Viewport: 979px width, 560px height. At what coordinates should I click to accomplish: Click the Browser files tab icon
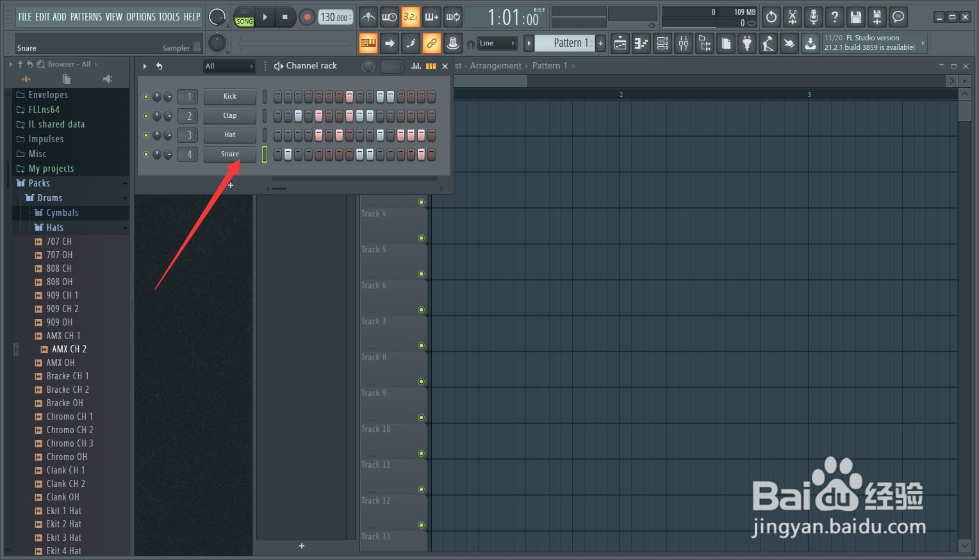pyautogui.click(x=67, y=79)
